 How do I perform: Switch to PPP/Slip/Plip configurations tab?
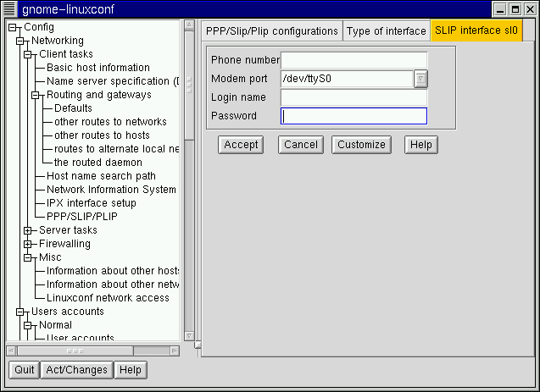(x=271, y=31)
